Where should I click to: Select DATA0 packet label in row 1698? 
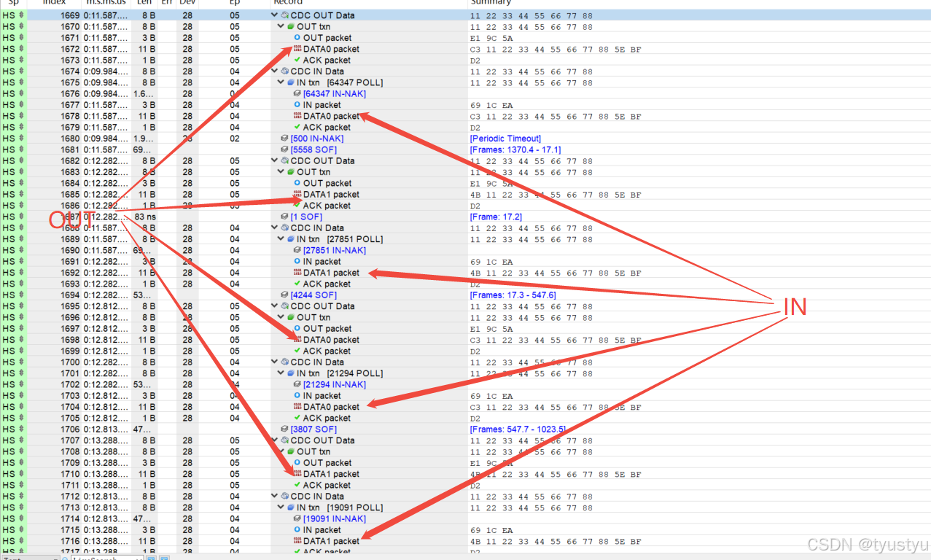[x=331, y=340]
